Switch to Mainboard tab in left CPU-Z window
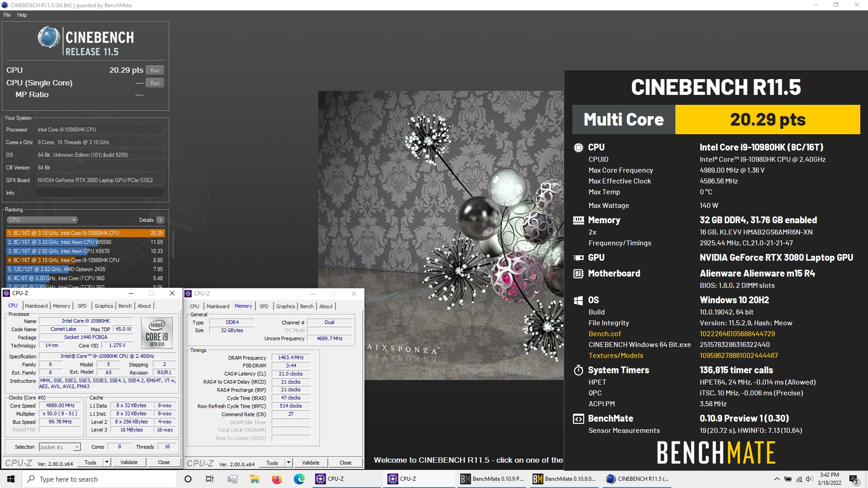 36,306
